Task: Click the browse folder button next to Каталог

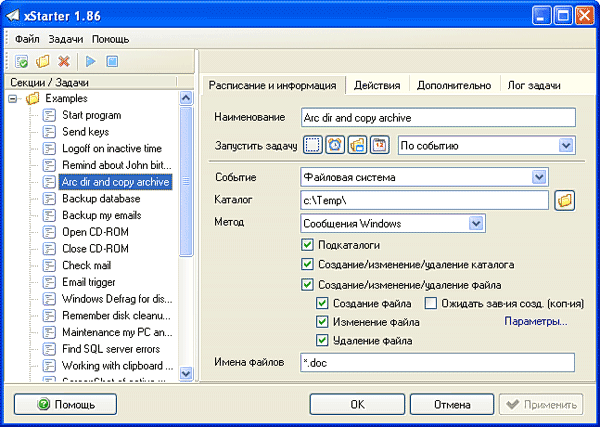Action: coord(564,200)
